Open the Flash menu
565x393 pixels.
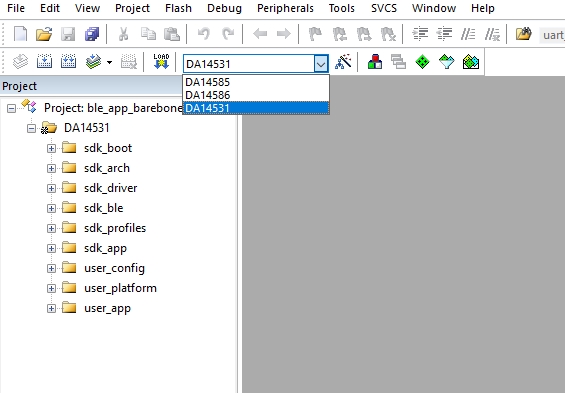point(178,8)
